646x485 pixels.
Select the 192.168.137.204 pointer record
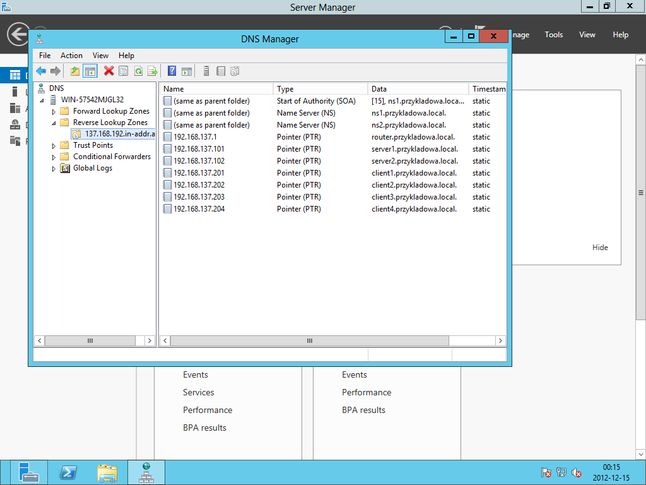coord(332,209)
